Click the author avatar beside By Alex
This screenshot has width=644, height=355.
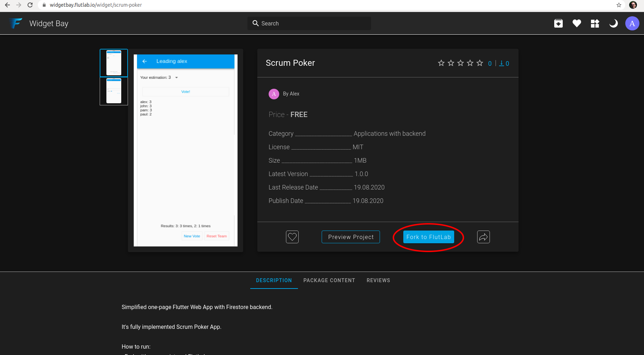coord(274,94)
